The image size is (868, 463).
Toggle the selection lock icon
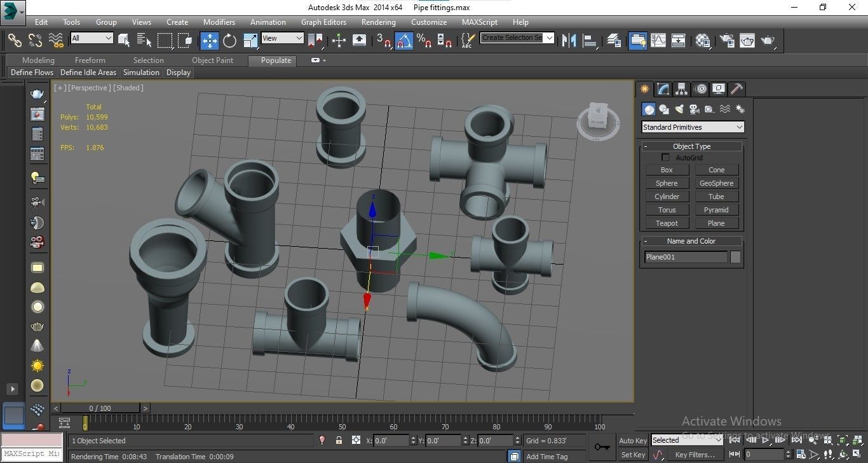click(x=339, y=440)
